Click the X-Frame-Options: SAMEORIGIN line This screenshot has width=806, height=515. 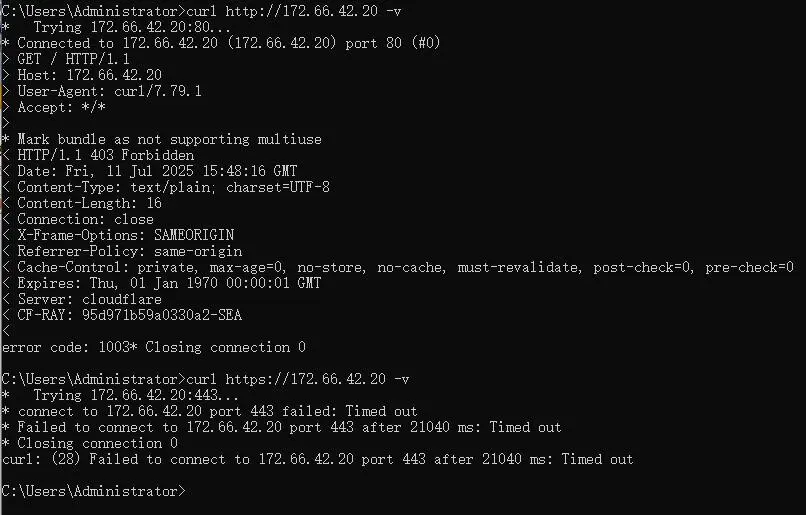118,235
